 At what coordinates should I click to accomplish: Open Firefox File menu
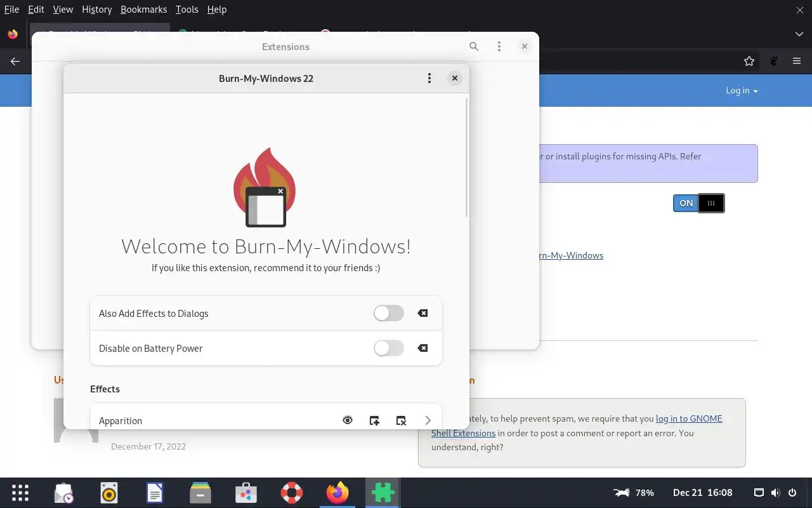pyautogui.click(x=11, y=10)
